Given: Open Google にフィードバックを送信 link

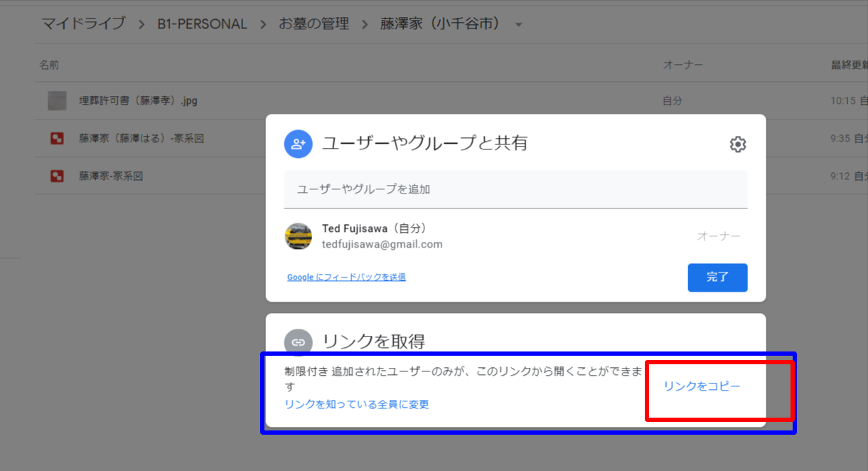Looking at the screenshot, I should click(345, 277).
